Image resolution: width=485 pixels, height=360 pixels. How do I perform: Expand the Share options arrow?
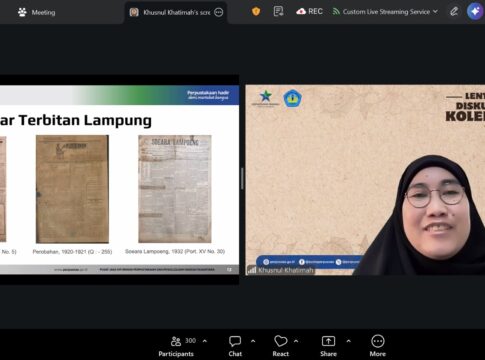pyautogui.click(x=348, y=341)
